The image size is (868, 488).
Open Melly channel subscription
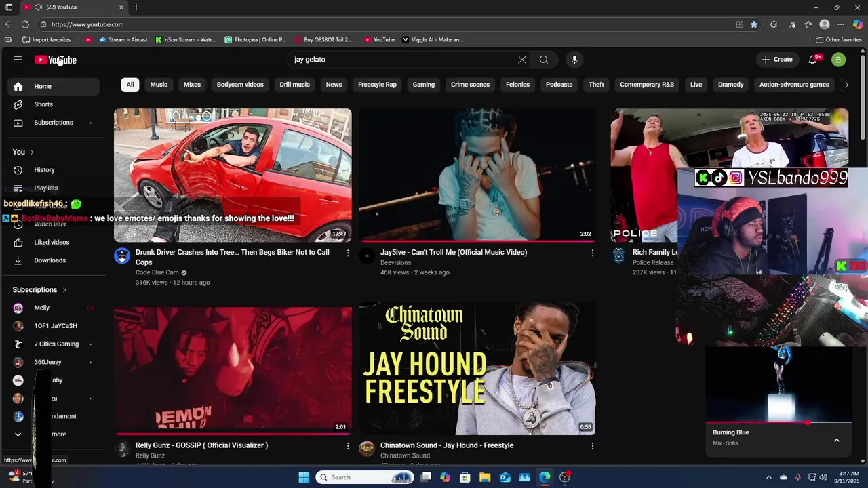54,308
